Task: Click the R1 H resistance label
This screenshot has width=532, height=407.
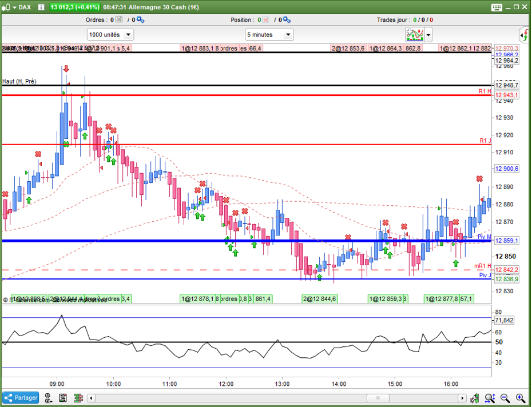Action: pyautogui.click(x=485, y=91)
